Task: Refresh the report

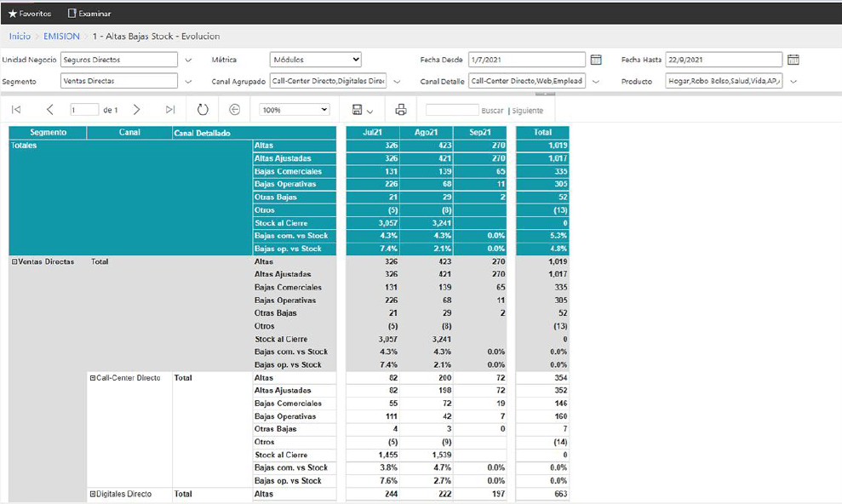Action: (x=203, y=110)
